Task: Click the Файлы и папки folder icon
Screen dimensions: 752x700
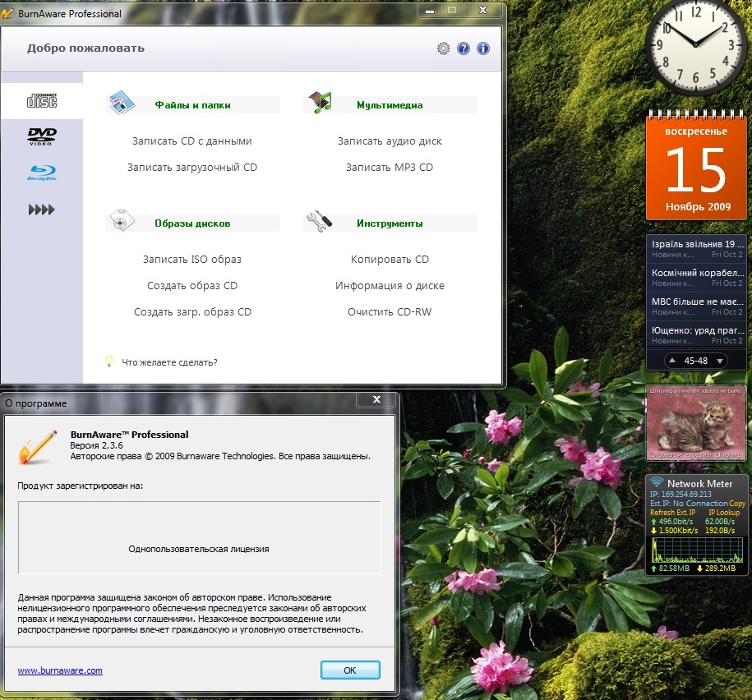Action: [x=122, y=103]
